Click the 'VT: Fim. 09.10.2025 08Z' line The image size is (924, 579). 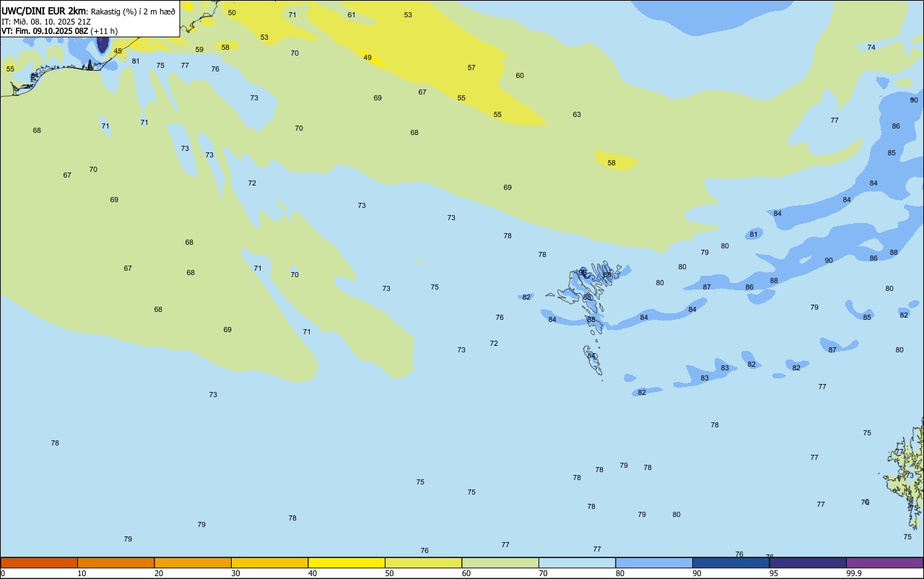(45, 31)
